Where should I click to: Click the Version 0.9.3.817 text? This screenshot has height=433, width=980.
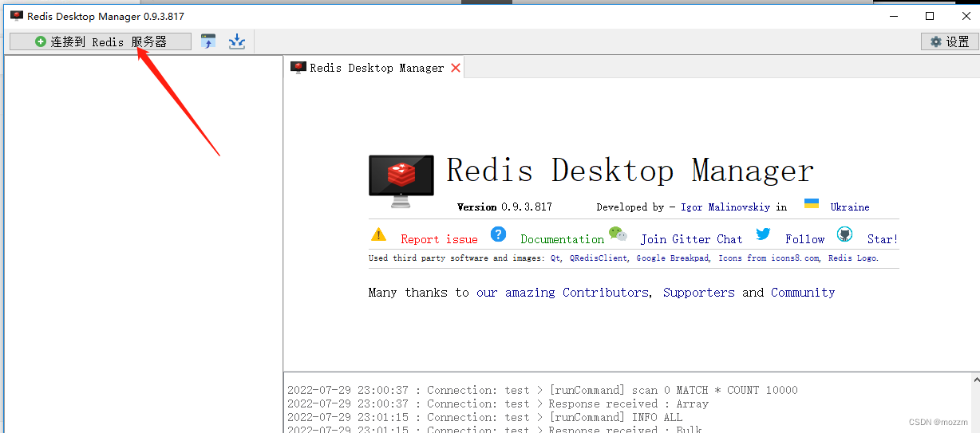[x=504, y=207]
